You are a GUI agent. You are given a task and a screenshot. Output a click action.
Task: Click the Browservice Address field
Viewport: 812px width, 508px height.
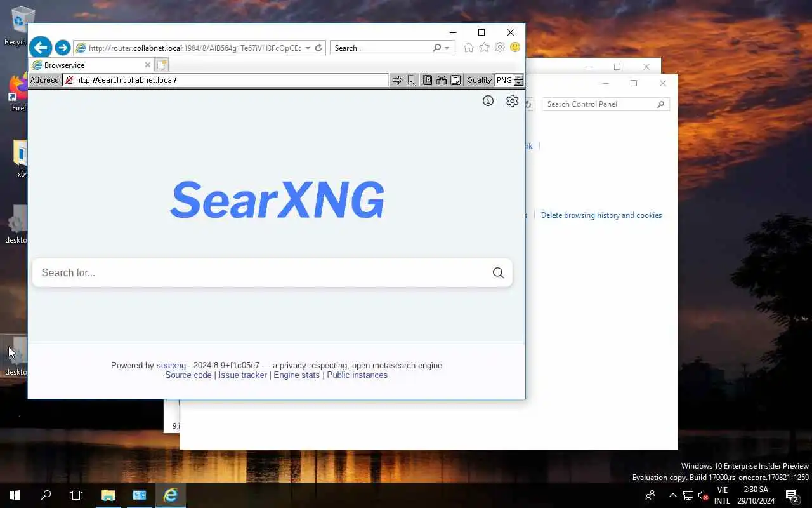pos(226,80)
